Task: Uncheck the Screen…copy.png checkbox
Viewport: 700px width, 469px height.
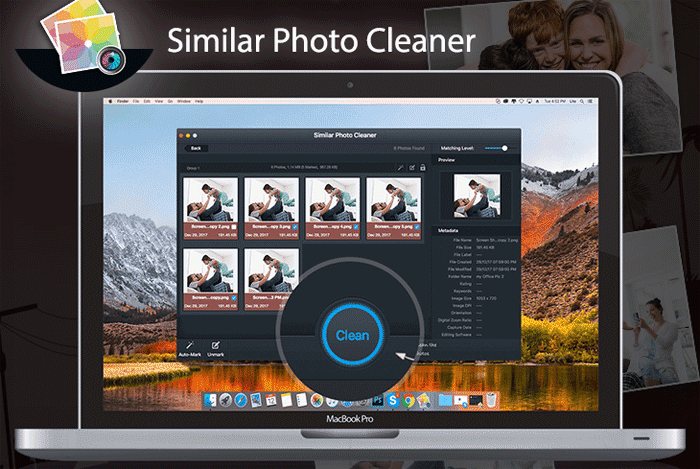Action: 234,298
